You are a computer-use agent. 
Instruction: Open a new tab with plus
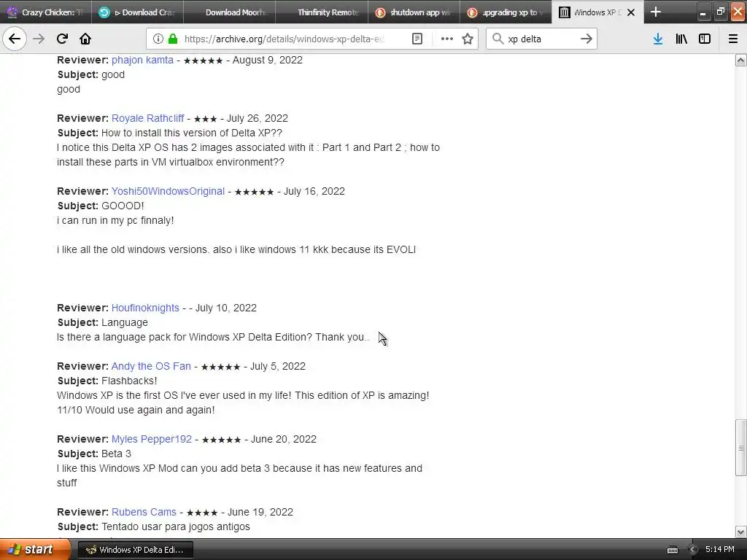click(656, 12)
